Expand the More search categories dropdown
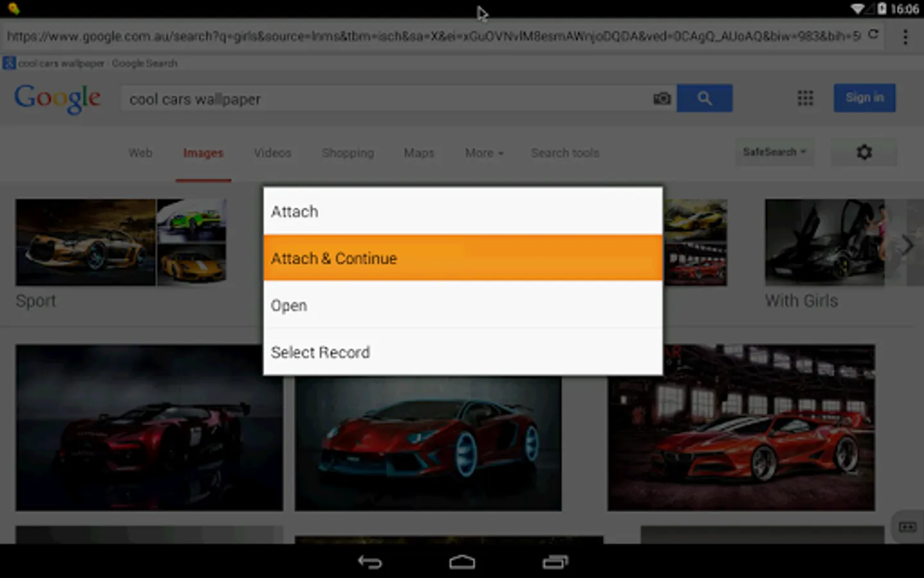Screen dimensions: 924x578 tap(484, 153)
